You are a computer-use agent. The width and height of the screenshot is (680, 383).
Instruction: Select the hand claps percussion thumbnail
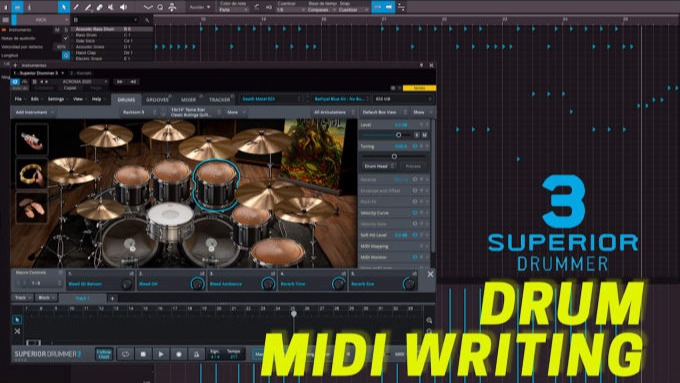(32, 207)
